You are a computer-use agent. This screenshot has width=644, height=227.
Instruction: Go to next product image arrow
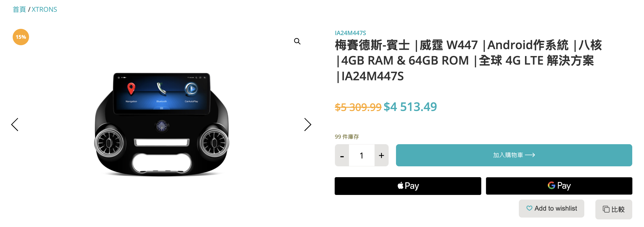click(307, 125)
